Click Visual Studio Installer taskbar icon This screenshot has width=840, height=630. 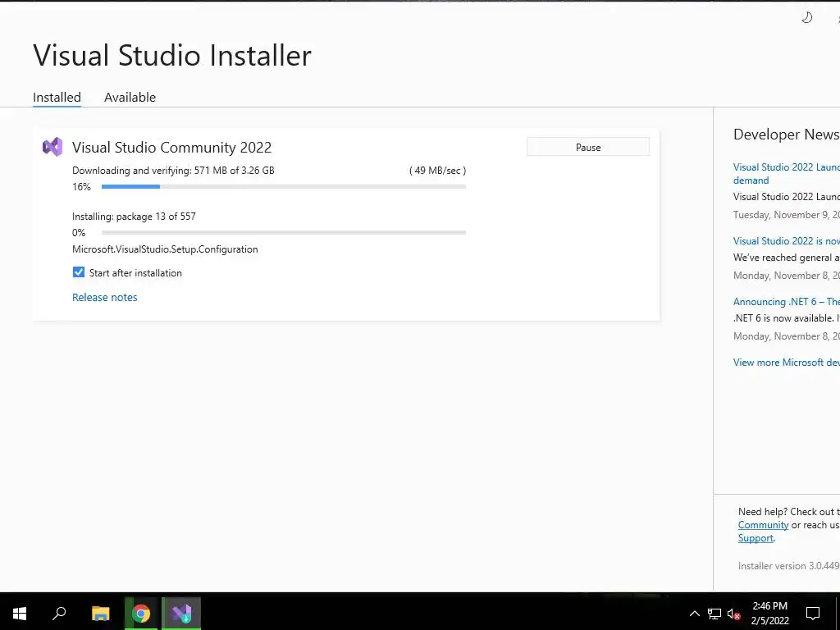(181, 613)
